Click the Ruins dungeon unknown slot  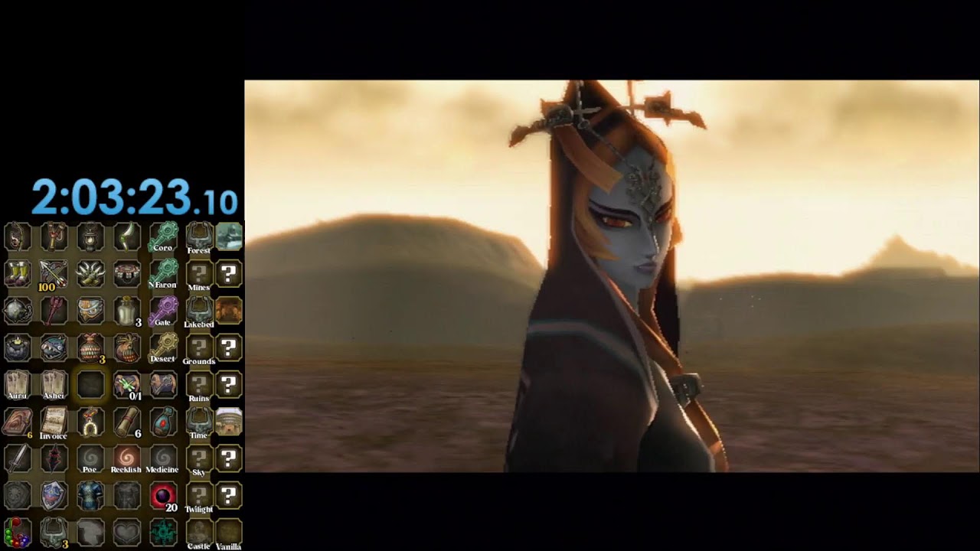(199, 385)
